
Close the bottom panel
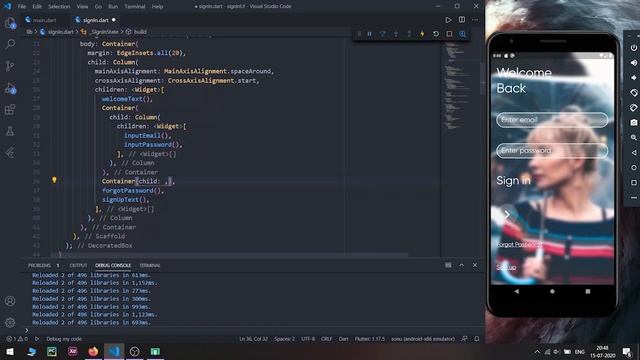pos(475,265)
